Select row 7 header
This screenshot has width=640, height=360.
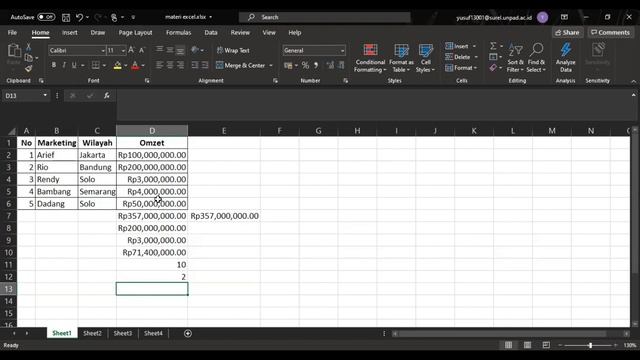point(9,216)
